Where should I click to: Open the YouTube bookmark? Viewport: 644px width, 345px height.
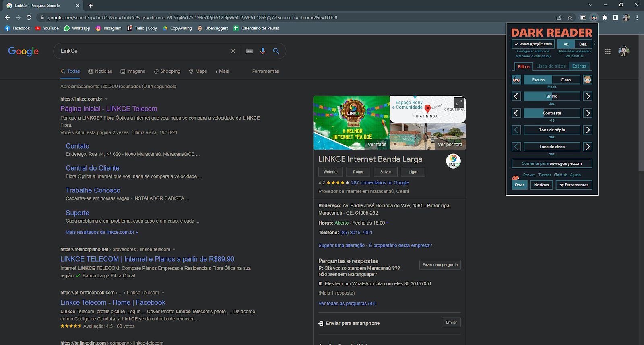click(47, 28)
